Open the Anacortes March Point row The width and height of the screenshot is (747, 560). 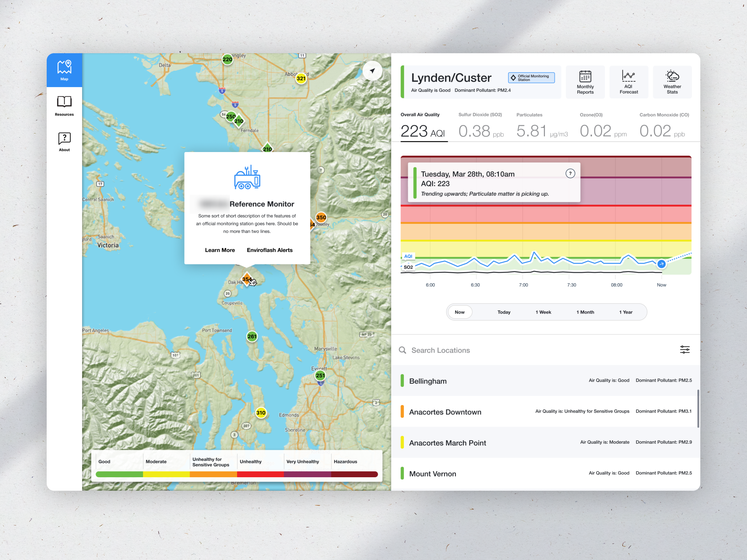pos(546,443)
